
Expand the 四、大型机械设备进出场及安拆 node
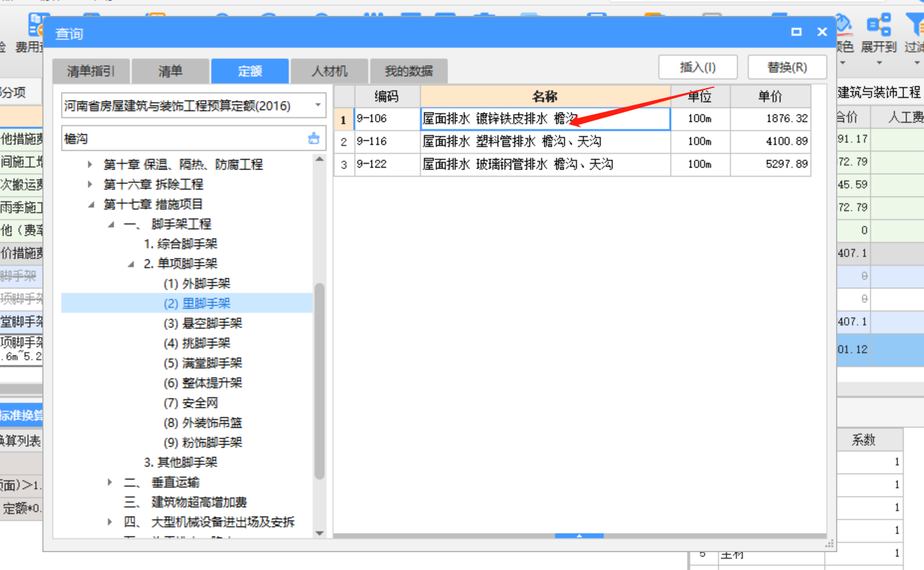(x=111, y=522)
